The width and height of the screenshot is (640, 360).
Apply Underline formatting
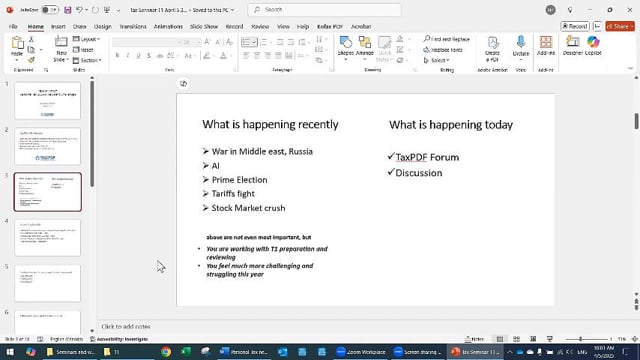coord(138,56)
